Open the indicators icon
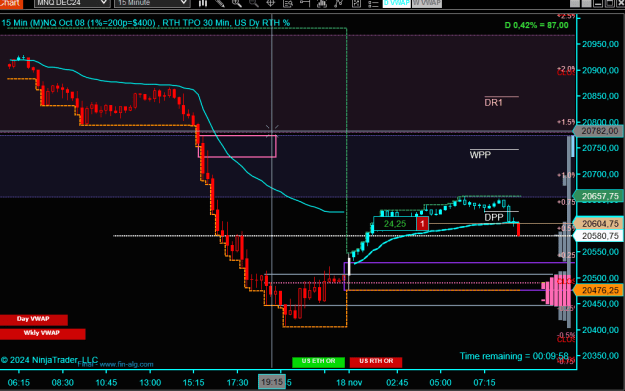Viewport: 625px width, 391px height. pyautogui.click(x=322, y=4)
